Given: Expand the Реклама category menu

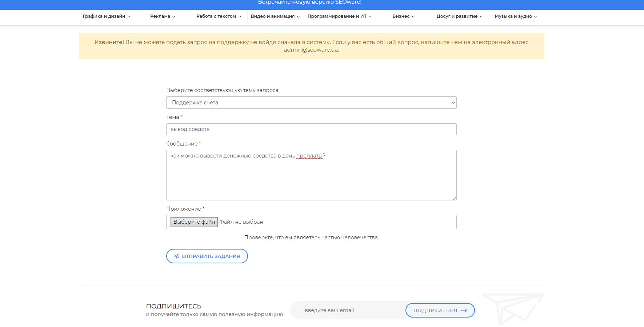Looking at the screenshot, I should point(163,16).
